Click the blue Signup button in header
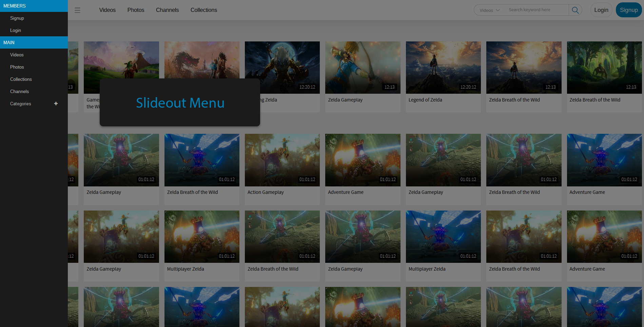This screenshot has height=327, width=644. tap(628, 10)
